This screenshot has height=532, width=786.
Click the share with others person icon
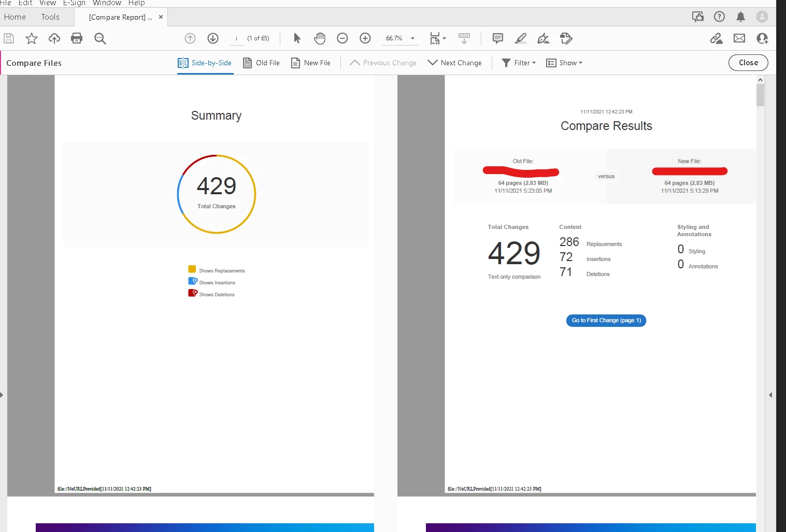click(x=762, y=38)
